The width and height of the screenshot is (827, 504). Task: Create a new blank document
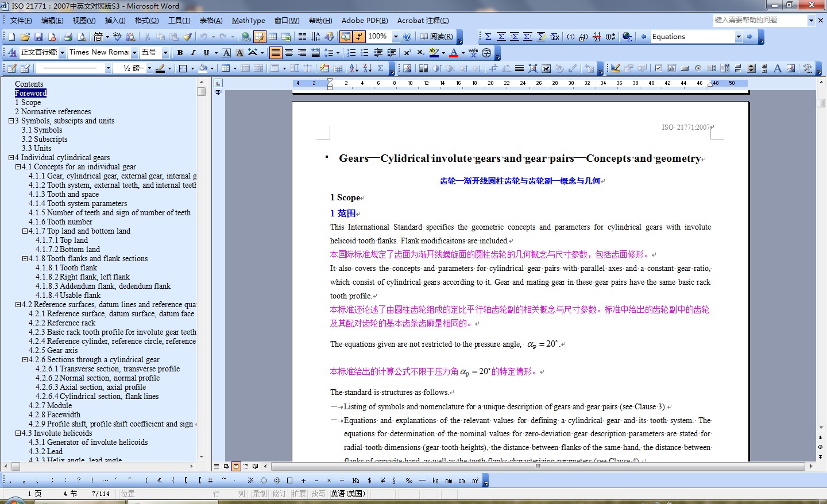point(12,37)
